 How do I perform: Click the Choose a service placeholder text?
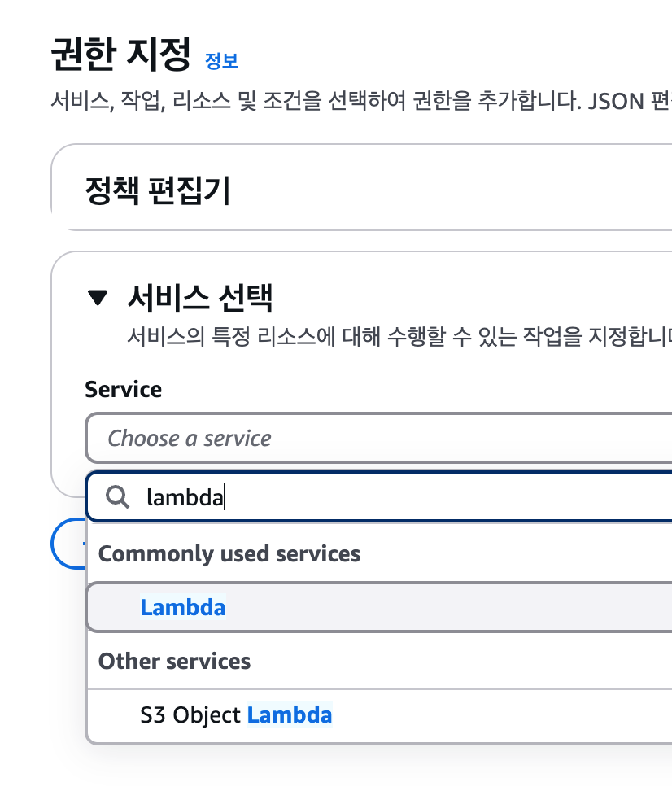[x=189, y=439]
